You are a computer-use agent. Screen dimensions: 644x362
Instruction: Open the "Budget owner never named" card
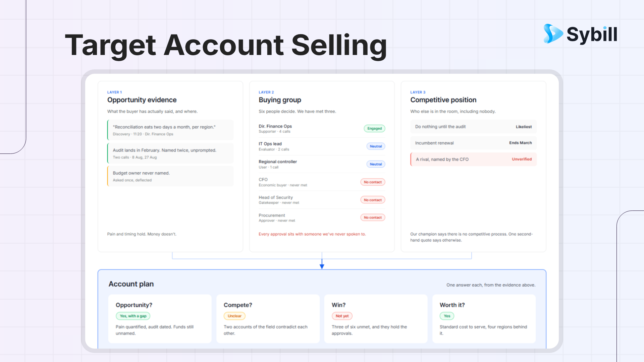pyautogui.click(x=170, y=176)
